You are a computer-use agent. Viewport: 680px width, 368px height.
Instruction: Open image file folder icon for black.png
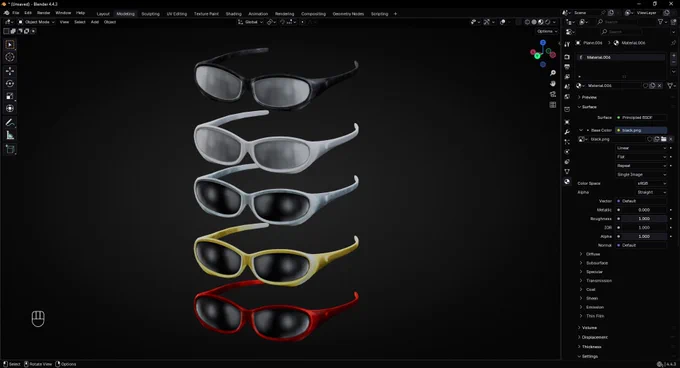tap(664, 139)
